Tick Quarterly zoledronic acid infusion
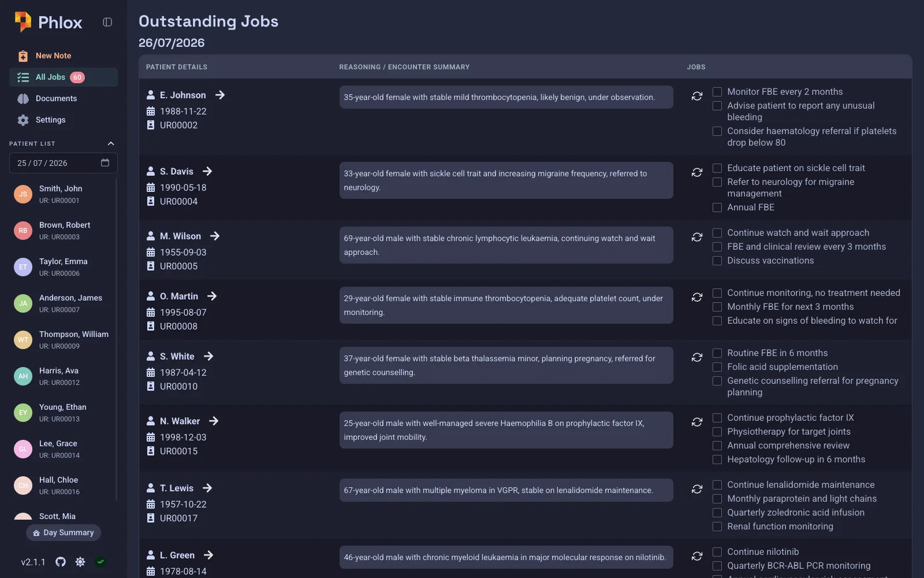The image size is (924, 578). pyautogui.click(x=717, y=513)
